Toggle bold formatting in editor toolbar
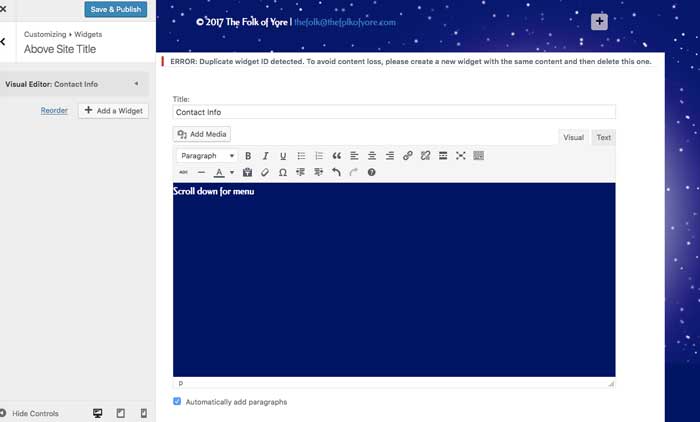The image size is (700, 422). (248, 156)
